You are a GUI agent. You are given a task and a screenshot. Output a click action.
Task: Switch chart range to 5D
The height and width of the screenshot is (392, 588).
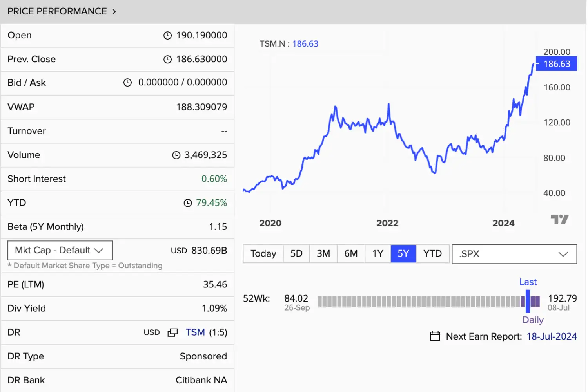pyautogui.click(x=296, y=254)
